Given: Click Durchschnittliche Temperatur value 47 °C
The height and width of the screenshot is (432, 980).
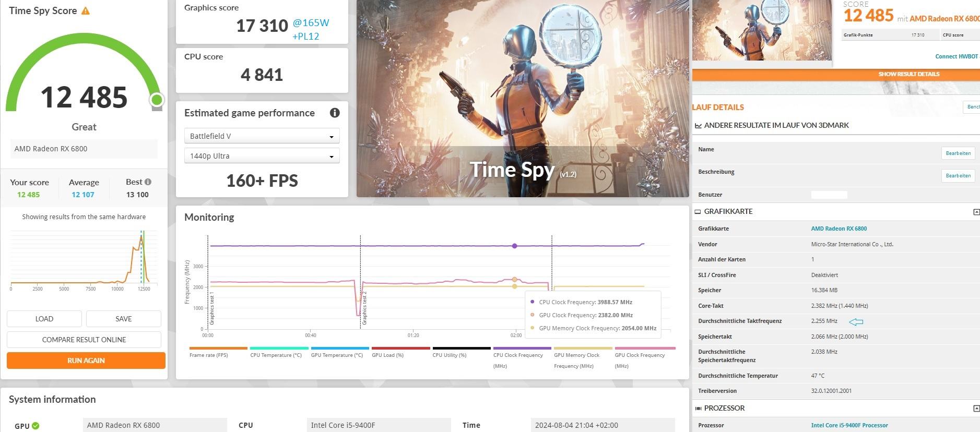Looking at the screenshot, I should 818,376.
